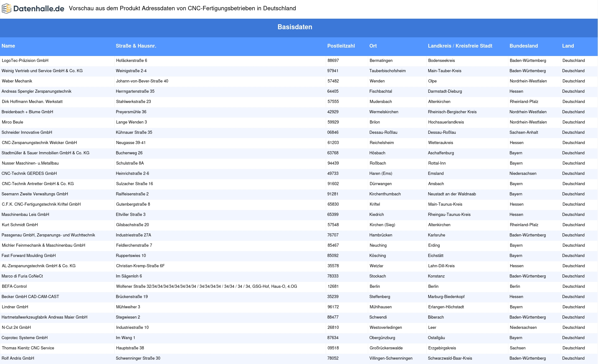
Task: Click the Sachsen state cell
Action: tap(518, 348)
